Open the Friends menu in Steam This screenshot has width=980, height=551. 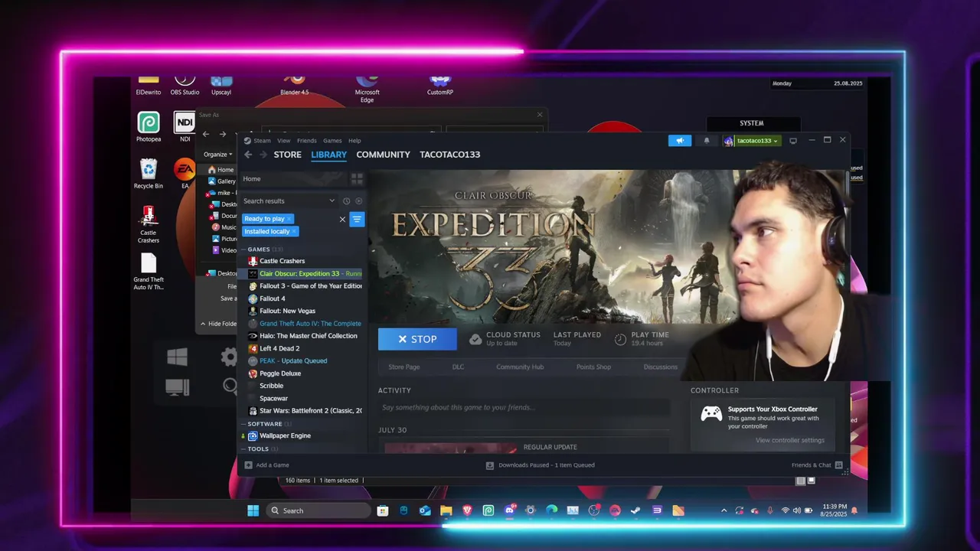(306, 141)
